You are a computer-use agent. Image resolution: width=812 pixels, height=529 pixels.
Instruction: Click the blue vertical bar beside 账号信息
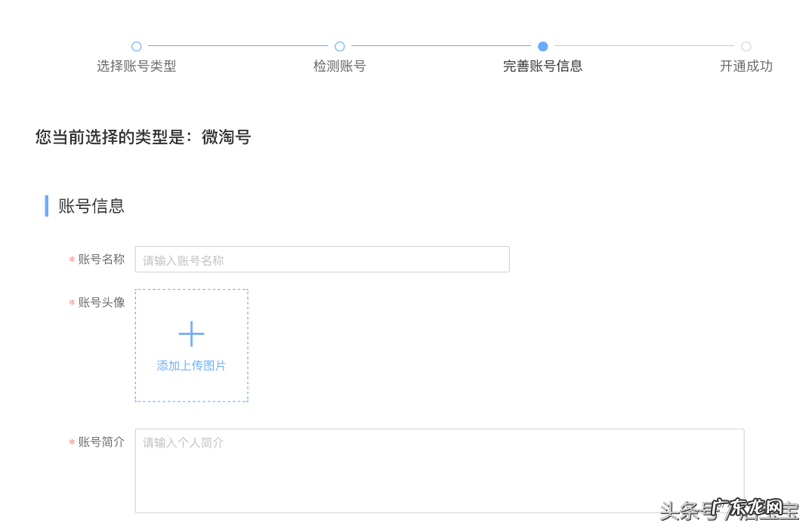point(46,205)
